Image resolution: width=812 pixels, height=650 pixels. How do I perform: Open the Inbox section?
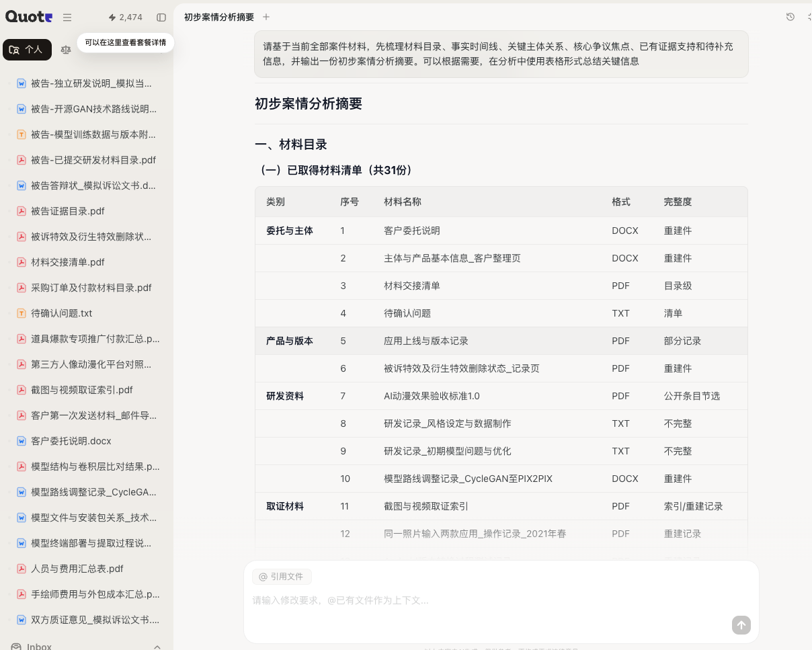tap(40, 647)
